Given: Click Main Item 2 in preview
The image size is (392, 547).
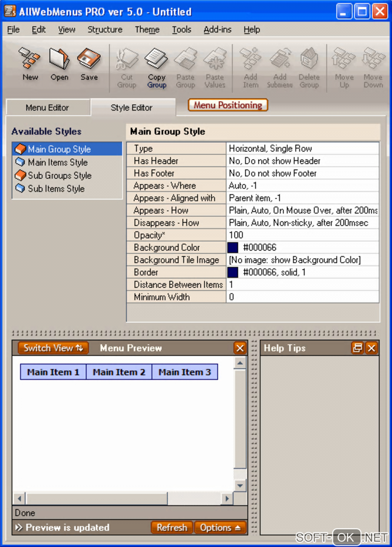Looking at the screenshot, I should coord(119,372).
